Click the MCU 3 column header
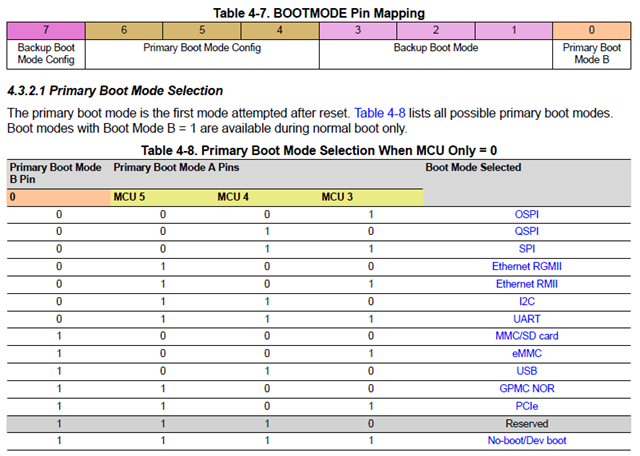The height and width of the screenshot is (456, 640). click(337, 197)
